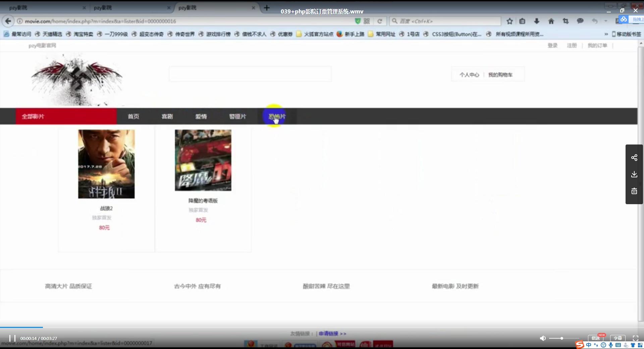Reload the page with the refresh icon
644x349 pixels.
click(380, 21)
